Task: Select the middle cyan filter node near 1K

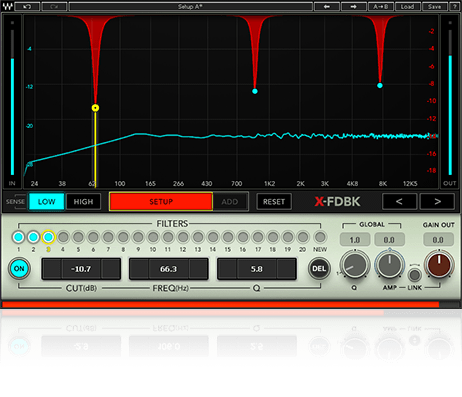Action: 255,91
